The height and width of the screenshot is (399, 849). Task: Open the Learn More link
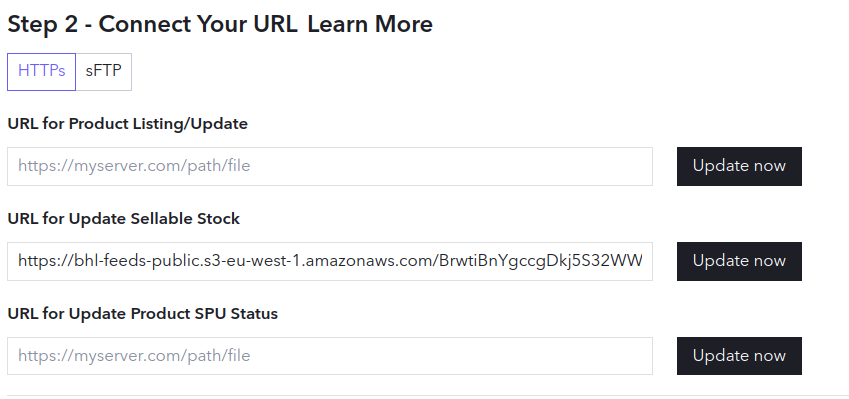370,24
